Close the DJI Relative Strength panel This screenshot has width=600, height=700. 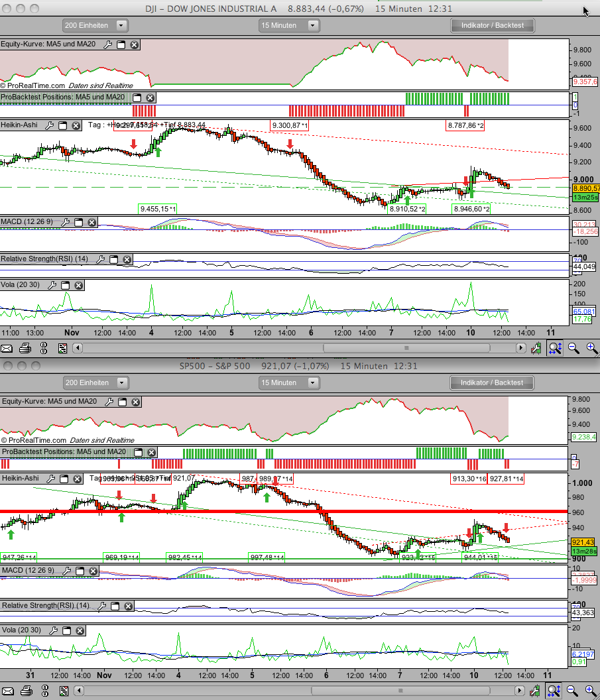pos(127,259)
